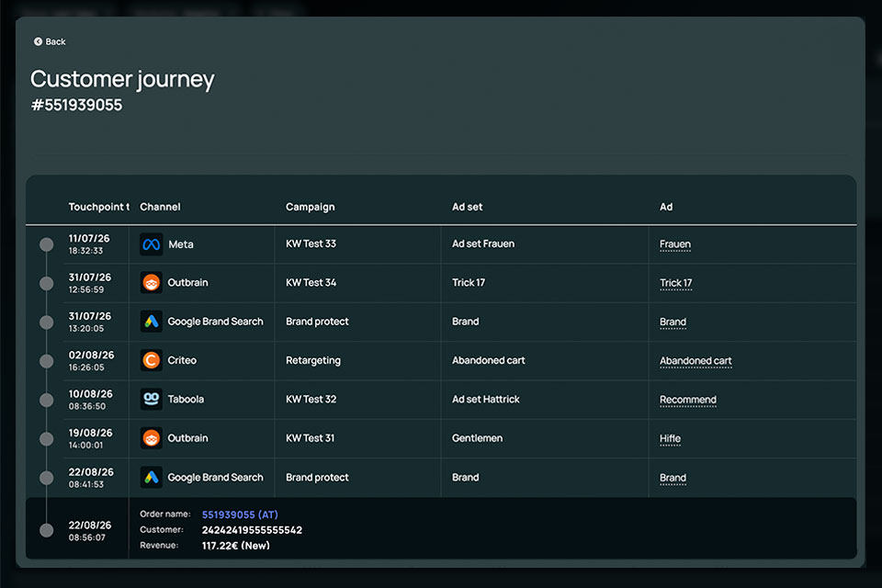Select timeline dot for 19/08/26 touchpoint

pyautogui.click(x=47, y=438)
